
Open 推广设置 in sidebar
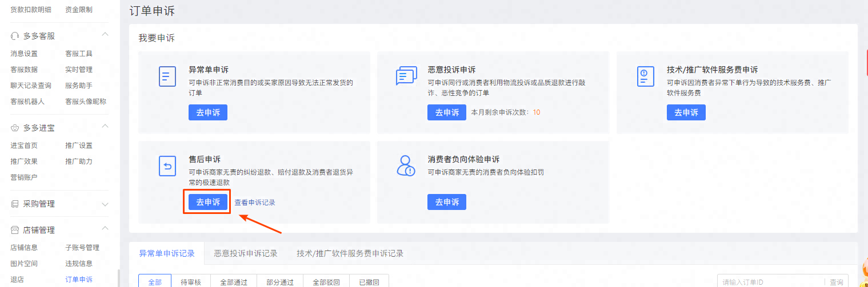[79, 145]
